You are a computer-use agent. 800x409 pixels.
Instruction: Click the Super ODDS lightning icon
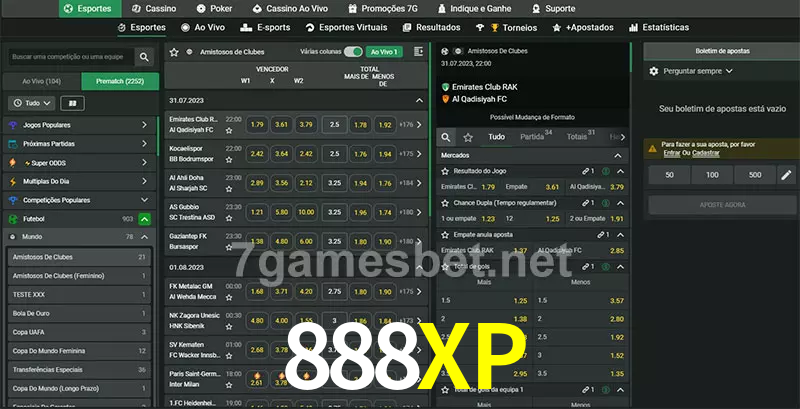(x=13, y=163)
